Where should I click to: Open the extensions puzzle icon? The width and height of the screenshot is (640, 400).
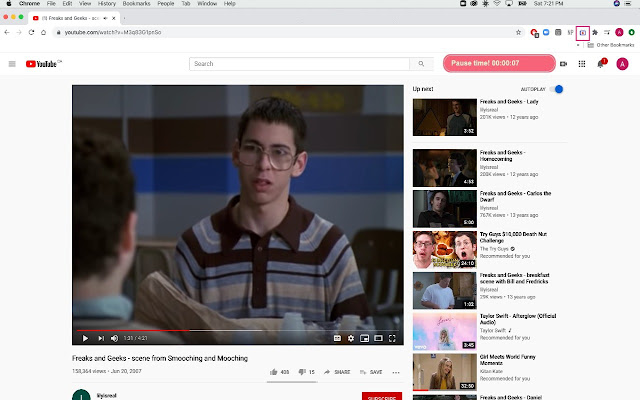(x=595, y=32)
